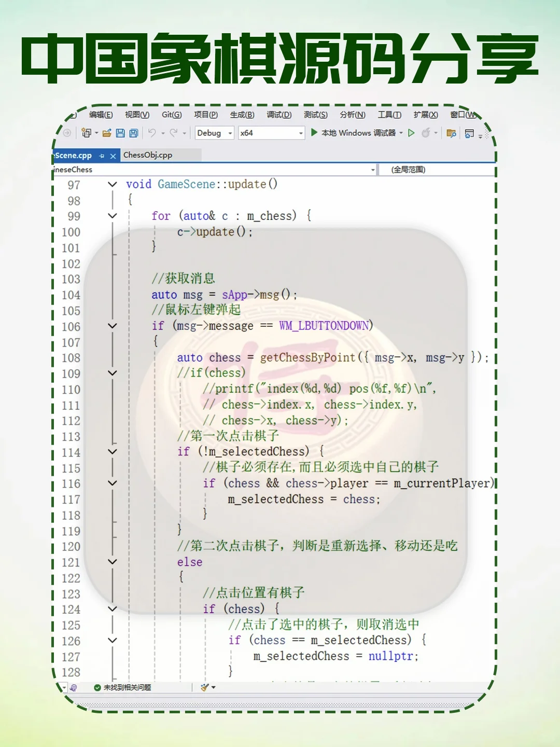The image size is (560, 747).
Task: Click the comment //获取消息 on line 103
Action: (183, 279)
